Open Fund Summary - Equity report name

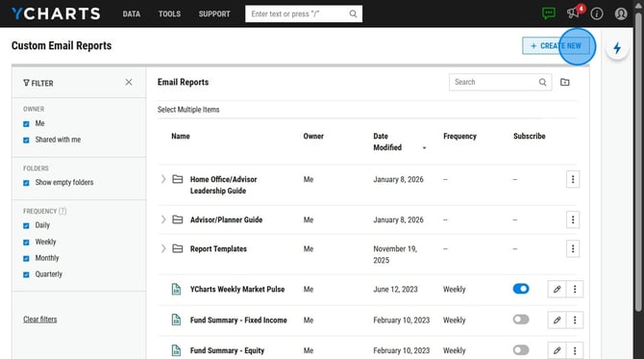(x=227, y=350)
